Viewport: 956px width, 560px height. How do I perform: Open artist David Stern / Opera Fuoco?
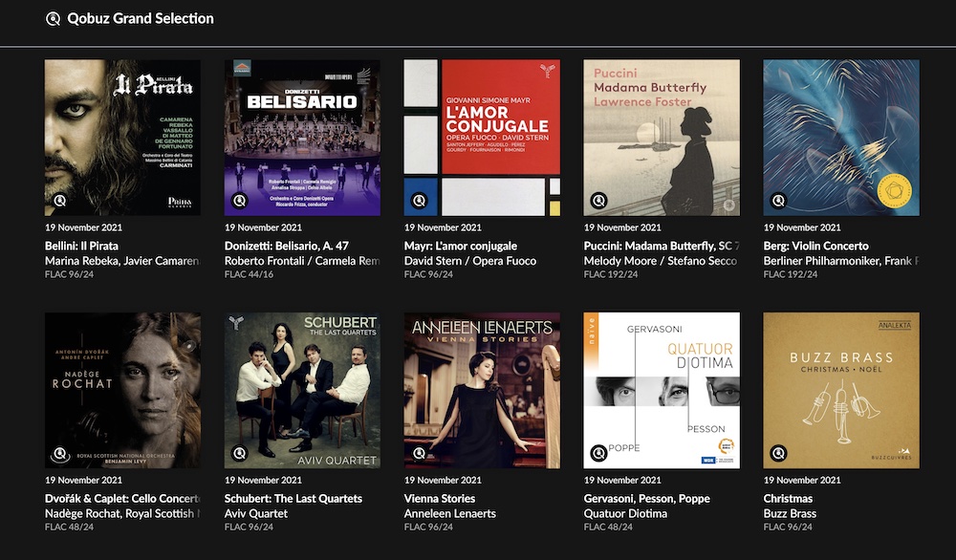pyautogui.click(x=470, y=261)
